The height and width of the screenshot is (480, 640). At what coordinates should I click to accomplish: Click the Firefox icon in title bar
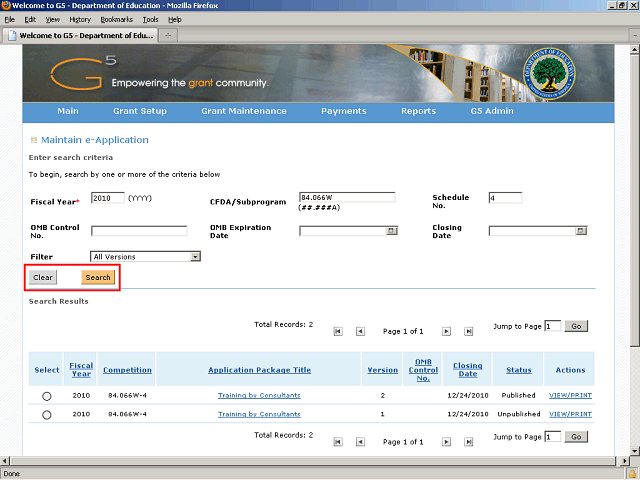6,5
